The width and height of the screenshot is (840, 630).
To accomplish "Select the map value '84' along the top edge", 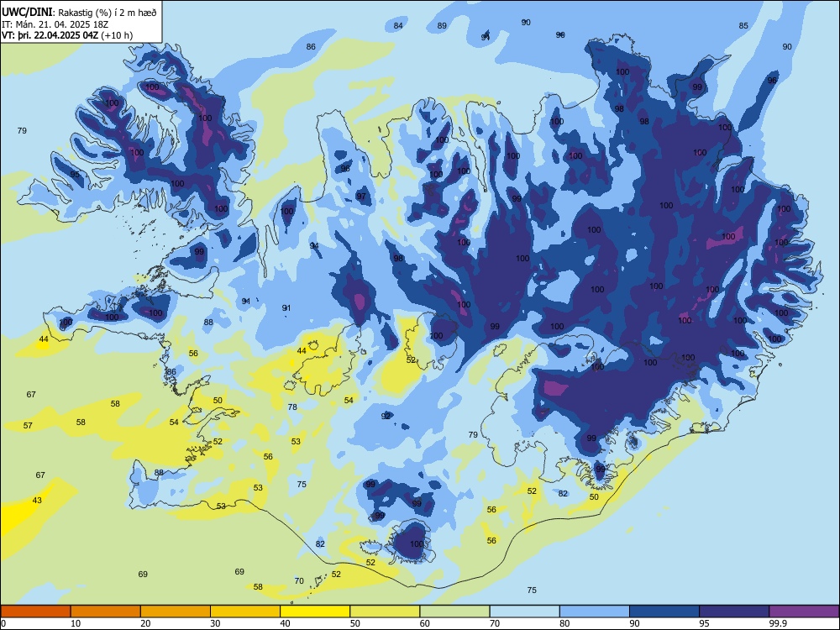I will (x=398, y=26).
